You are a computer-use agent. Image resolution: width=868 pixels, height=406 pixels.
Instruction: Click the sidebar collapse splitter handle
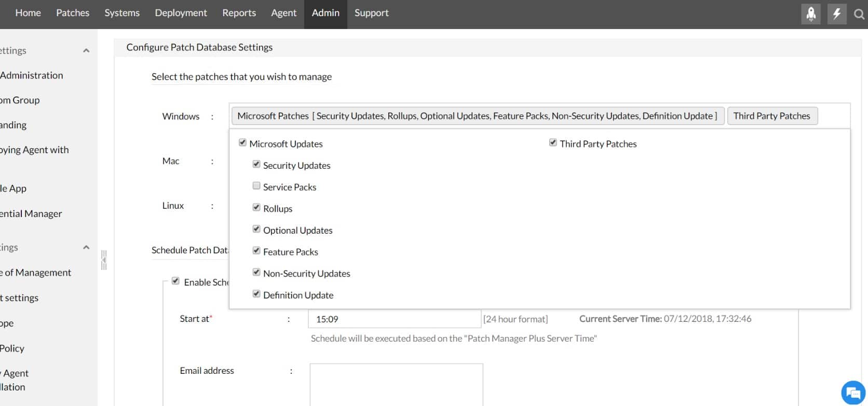coord(104,260)
